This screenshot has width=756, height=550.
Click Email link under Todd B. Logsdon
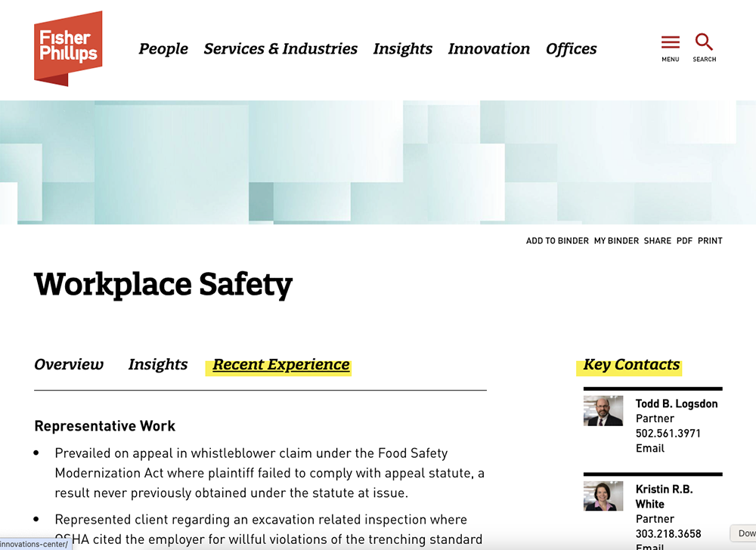pos(649,448)
